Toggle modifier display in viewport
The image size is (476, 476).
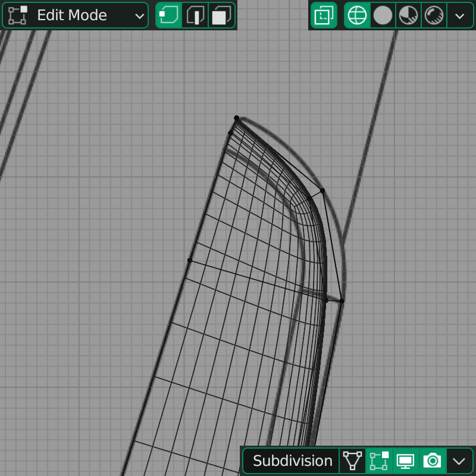click(406, 461)
